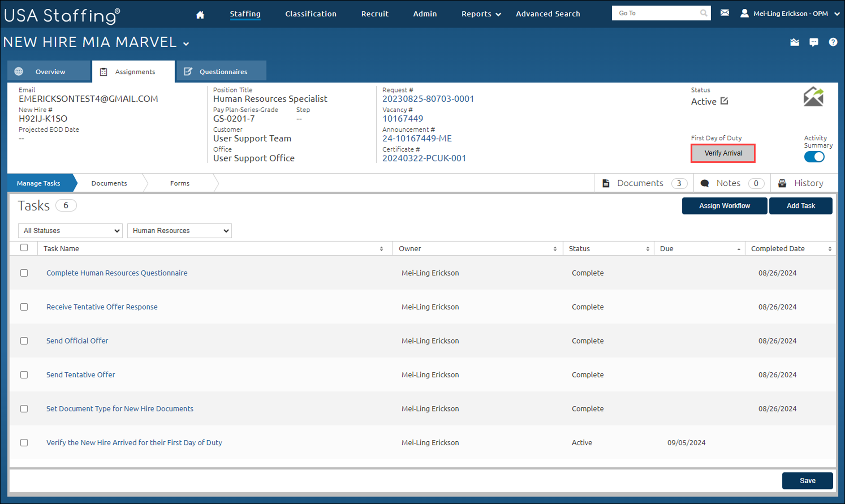
Task: Open the Staffing menu
Action: coord(245,14)
